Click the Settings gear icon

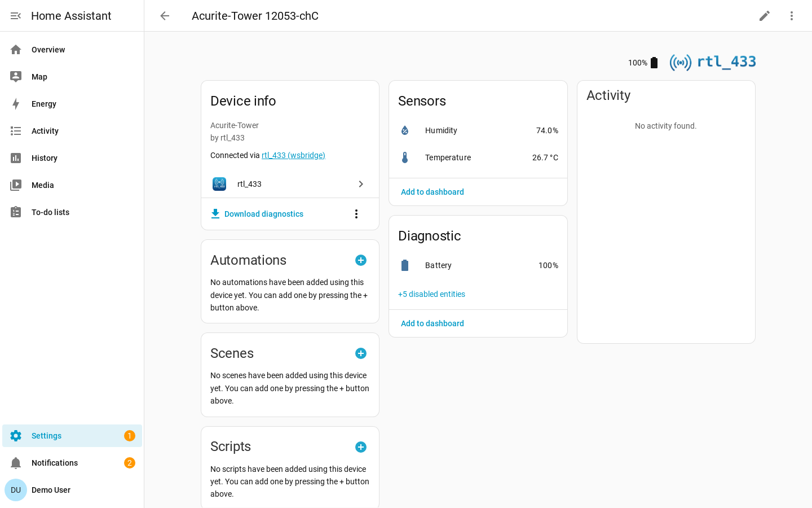click(x=16, y=436)
